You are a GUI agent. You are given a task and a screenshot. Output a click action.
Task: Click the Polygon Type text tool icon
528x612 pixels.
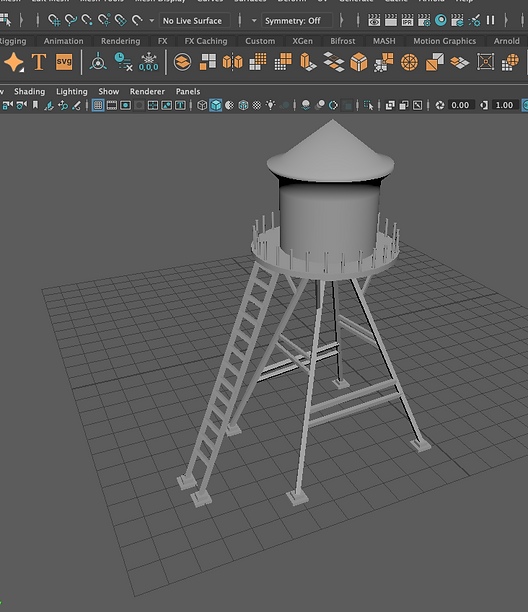pos(39,62)
